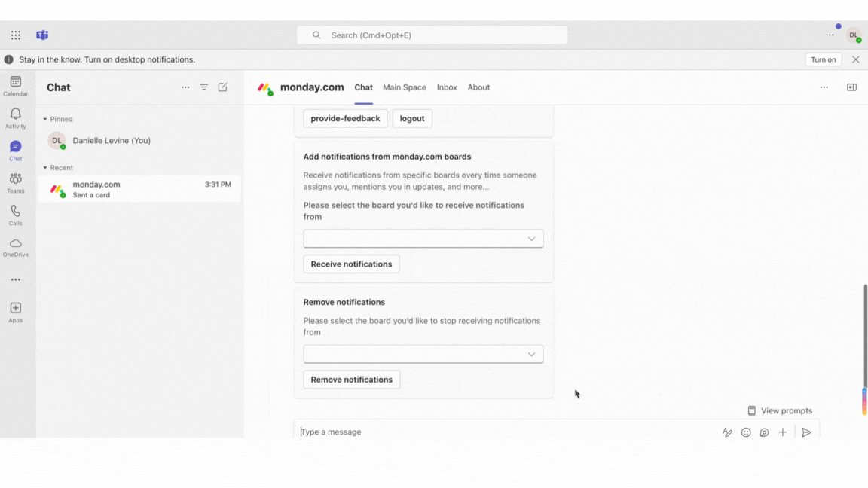Screen dimensions: 868x488
Task: Click the Type a message field
Action: (x=508, y=432)
